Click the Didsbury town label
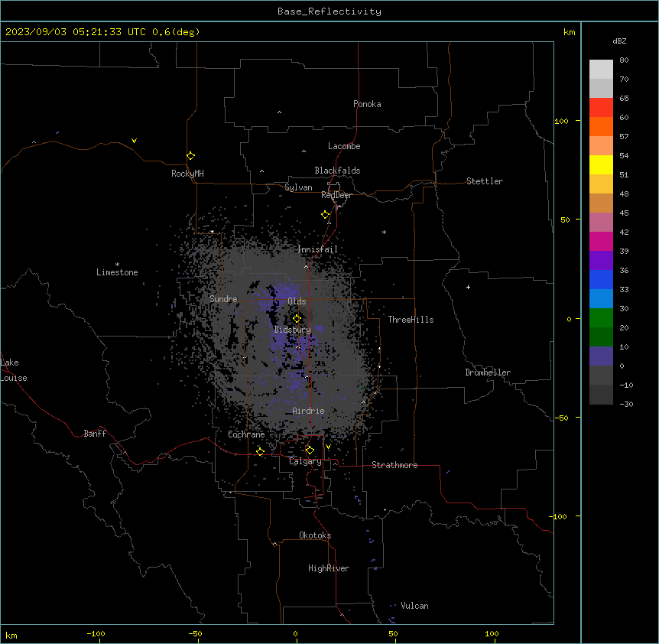The width and height of the screenshot is (659, 644). coord(293,330)
